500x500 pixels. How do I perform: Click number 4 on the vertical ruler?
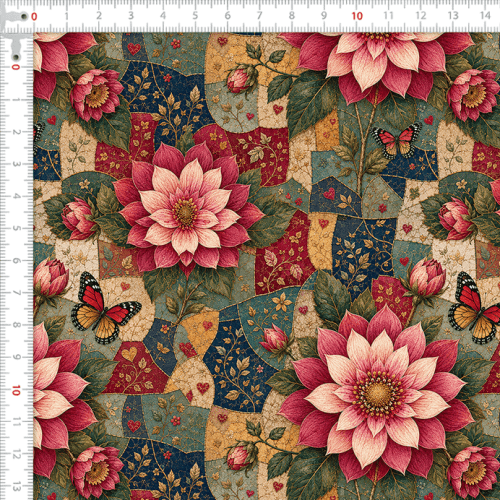point(16,196)
